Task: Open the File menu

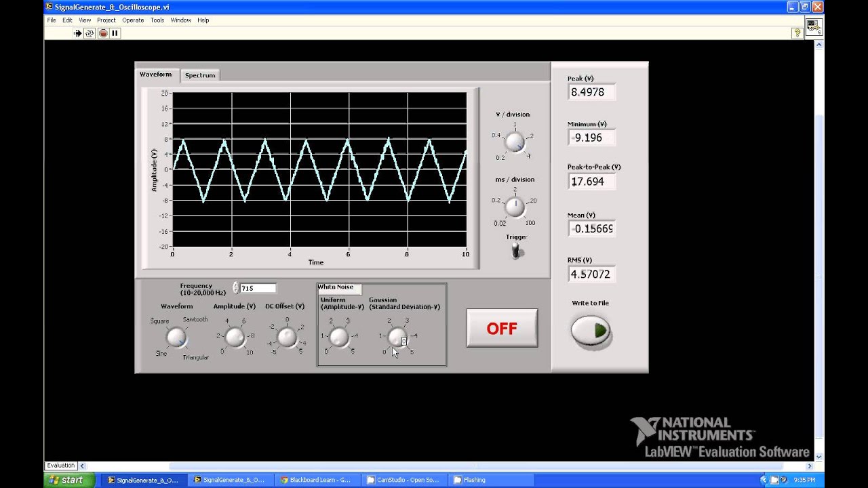Action: [x=52, y=20]
